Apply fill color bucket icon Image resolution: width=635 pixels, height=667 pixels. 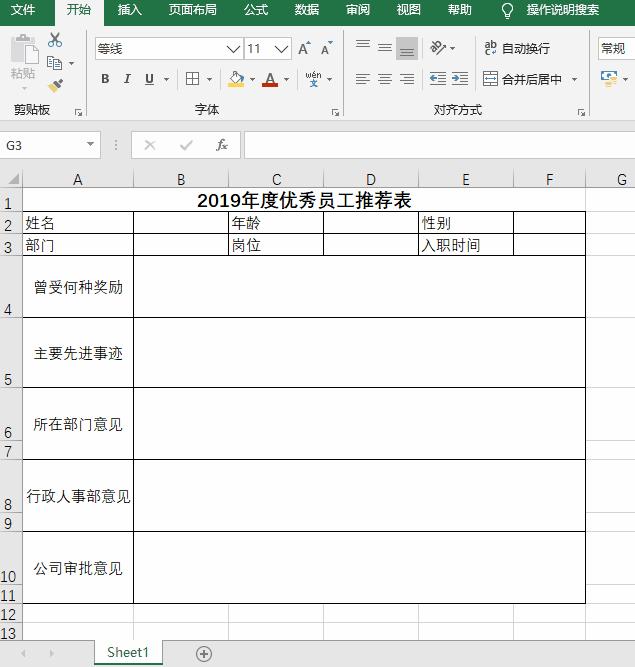click(x=236, y=79)
